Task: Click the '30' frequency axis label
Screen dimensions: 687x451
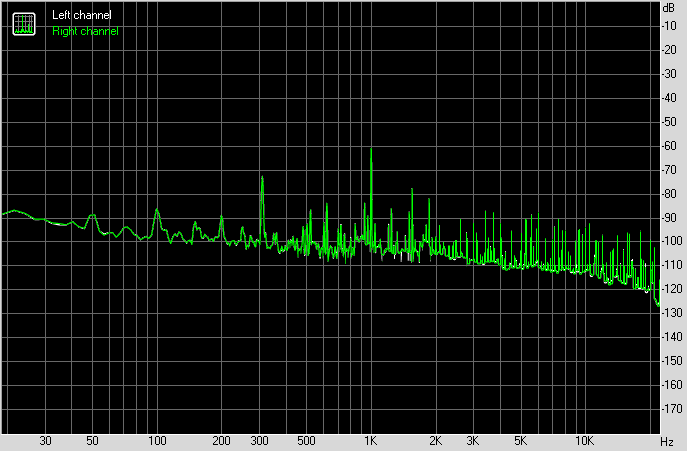Action: click(x=46, y=441)
